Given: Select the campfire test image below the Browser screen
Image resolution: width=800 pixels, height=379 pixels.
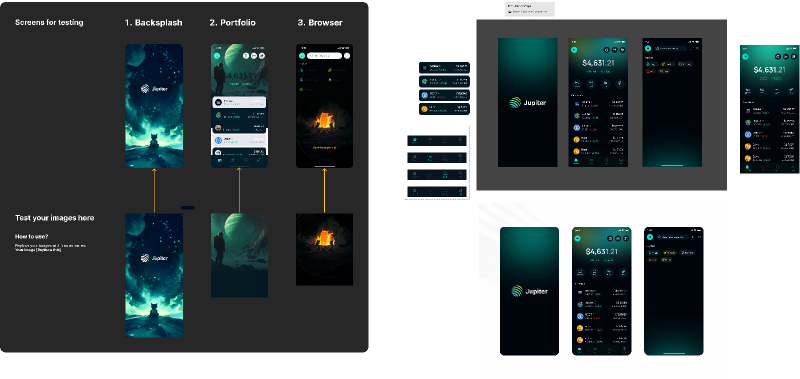Looking at the screenshot, I should (x=324, y=249).
